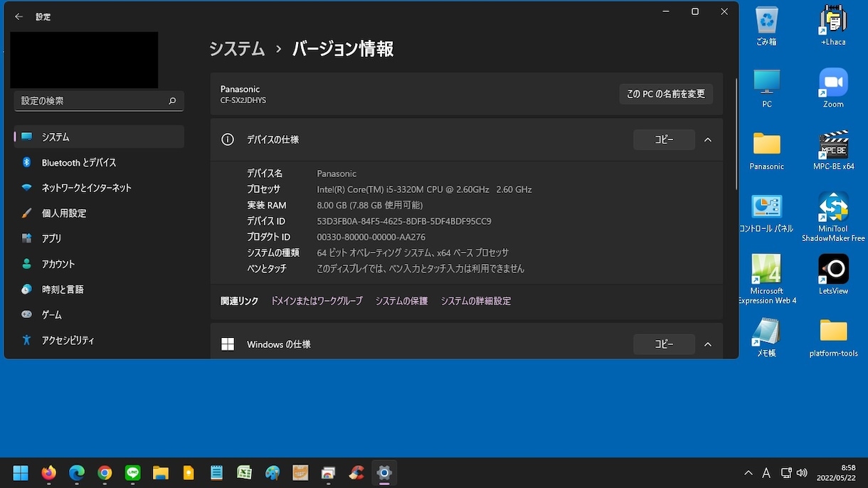Go back with Settings back arrow
The width and height of the screenshot is (868, 488).
point(18,16)
